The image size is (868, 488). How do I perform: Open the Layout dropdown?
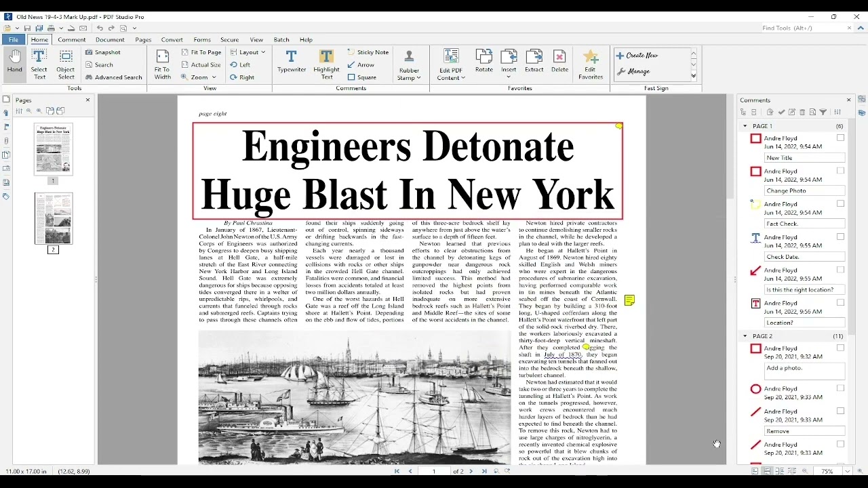[x=248, y=52]
